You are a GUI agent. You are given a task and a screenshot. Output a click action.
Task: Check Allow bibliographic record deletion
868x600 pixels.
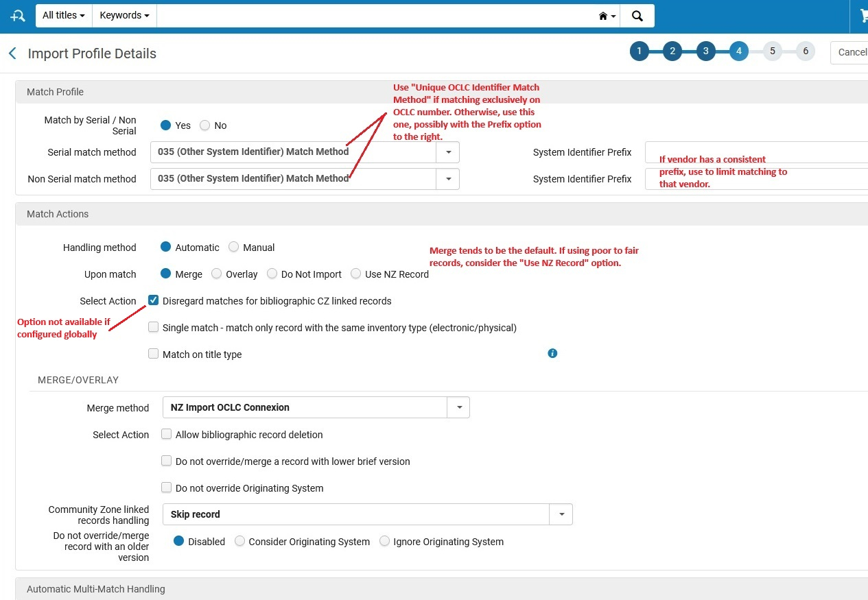166,434
